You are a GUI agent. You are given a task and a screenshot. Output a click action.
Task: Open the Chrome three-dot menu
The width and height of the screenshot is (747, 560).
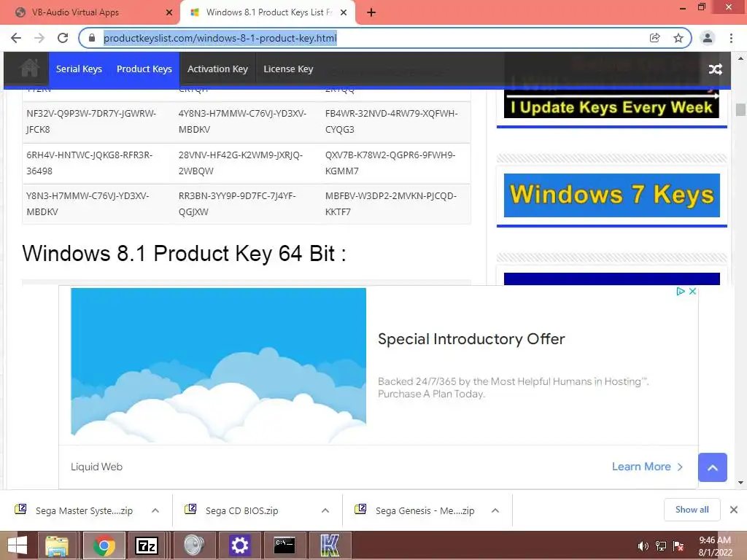click(x=731, y=38)
